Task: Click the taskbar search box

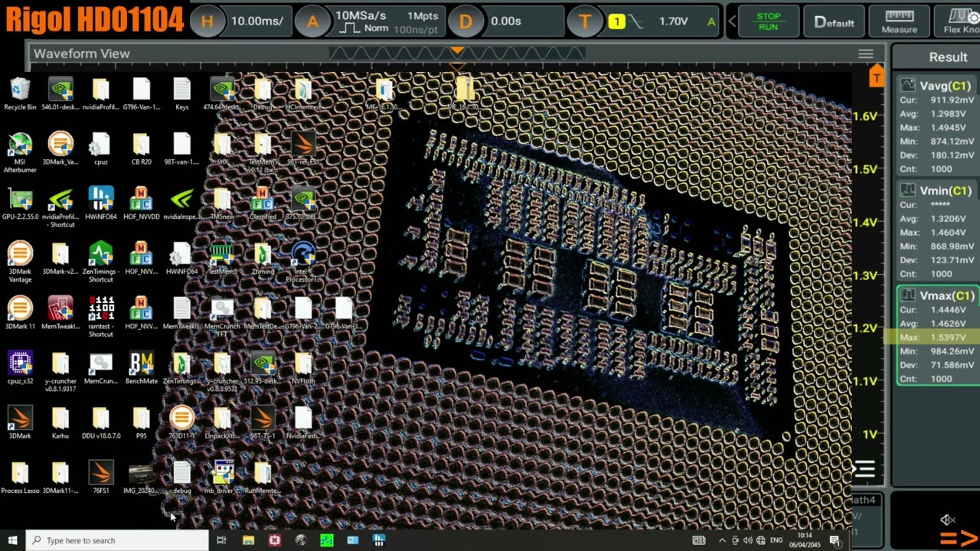Action: (x=117, y=540)
